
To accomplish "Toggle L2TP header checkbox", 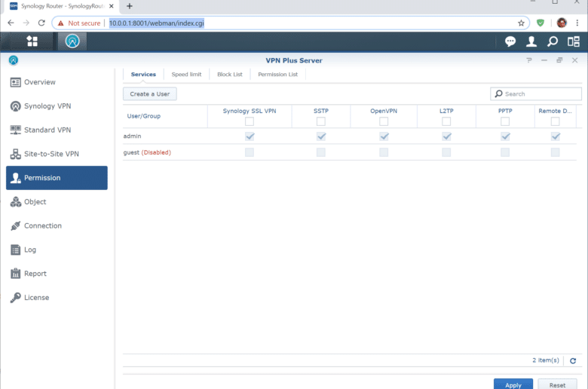I will pos(446,121).
